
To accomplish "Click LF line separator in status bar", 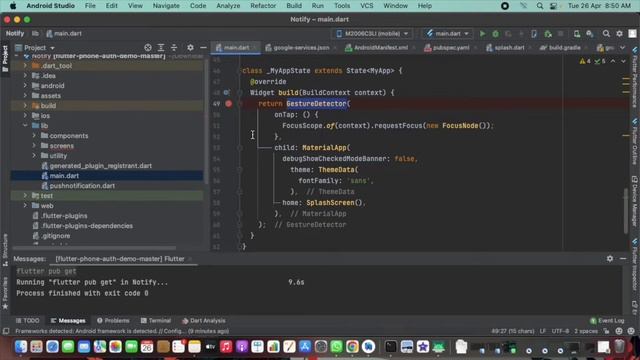I will [543, 331].
